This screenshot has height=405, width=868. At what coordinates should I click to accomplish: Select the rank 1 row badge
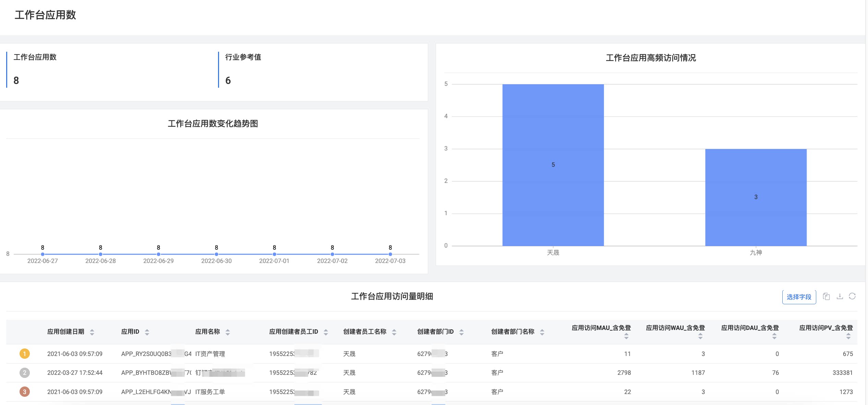[x=24, y=354]
